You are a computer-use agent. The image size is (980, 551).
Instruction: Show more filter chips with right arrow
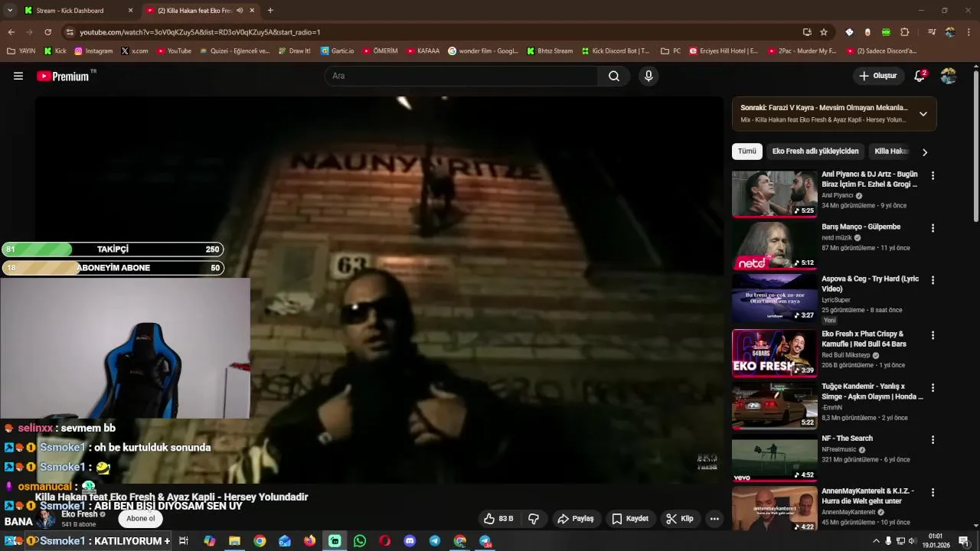point(924,152)
